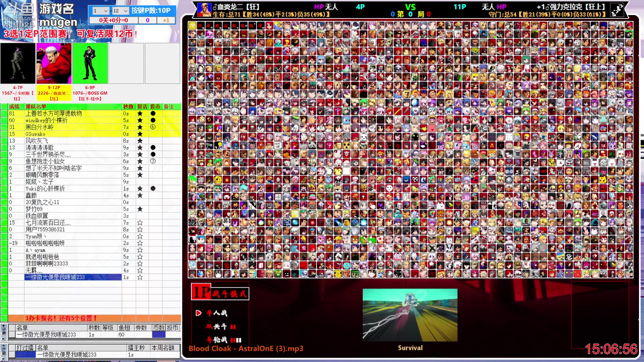
Task: Select the 单人战 mode option
Action: pyautogui.click(x=217, y=313)
